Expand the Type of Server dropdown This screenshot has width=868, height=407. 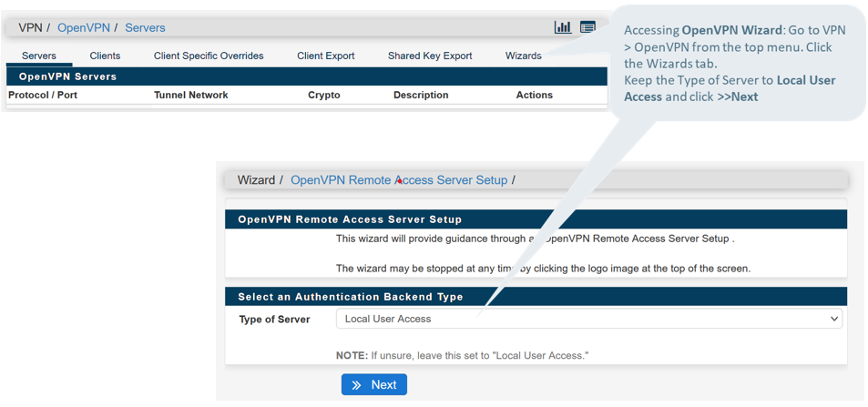click(588, 319)
